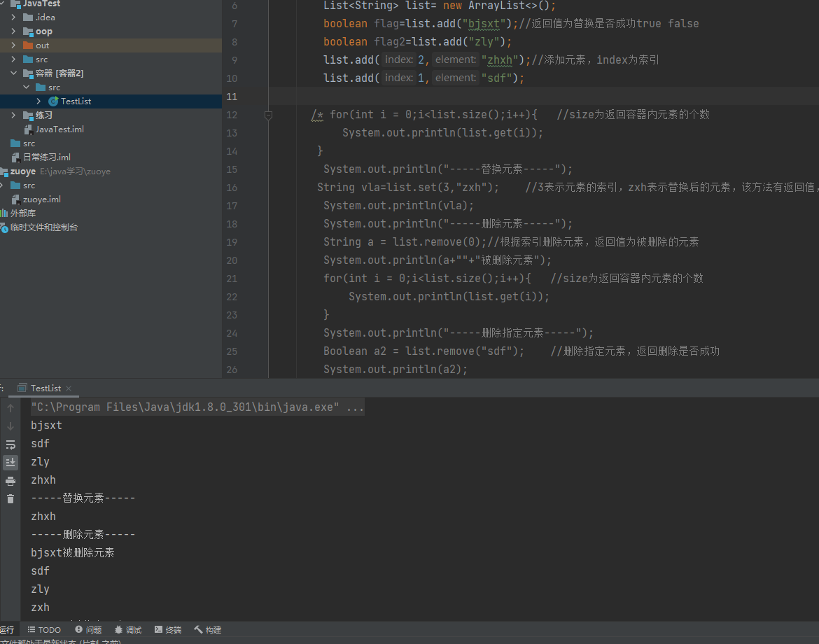Click line number 11 in gutter
This screenshot has height=644, width=819.
232,97
